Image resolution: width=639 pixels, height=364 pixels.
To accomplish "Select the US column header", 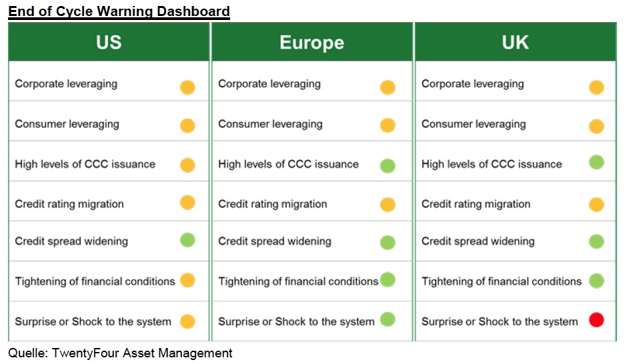I will point(109,42).
